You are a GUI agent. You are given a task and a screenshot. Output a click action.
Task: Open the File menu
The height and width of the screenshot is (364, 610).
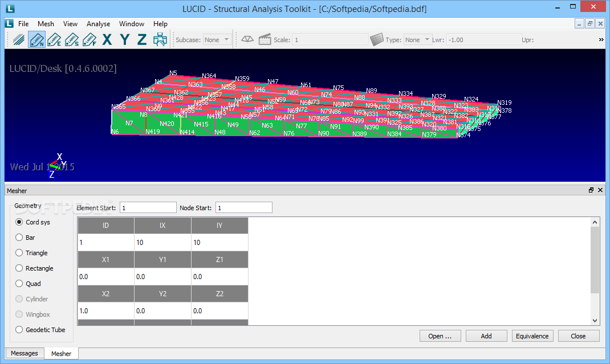[23, 24]
